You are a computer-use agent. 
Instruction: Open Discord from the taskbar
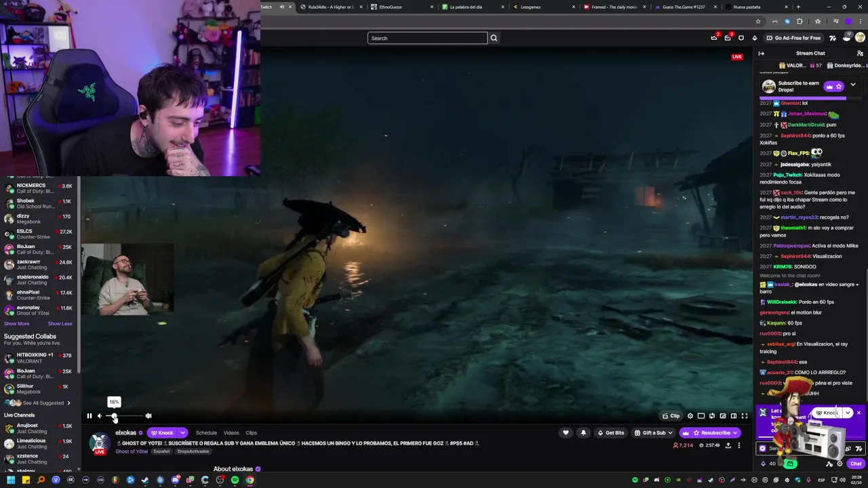176,480
